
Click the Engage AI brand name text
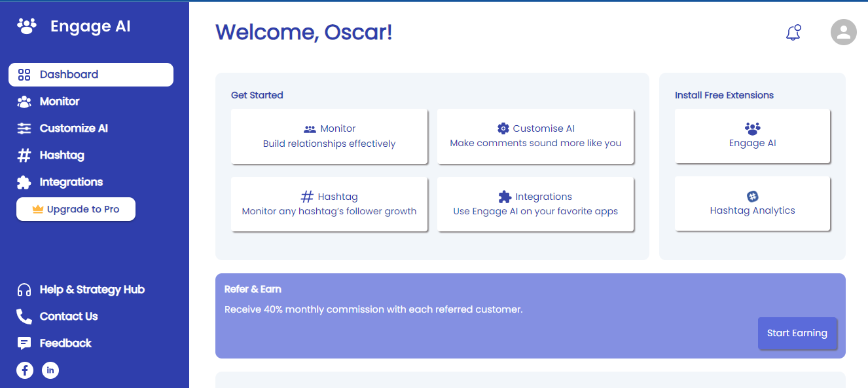[90, 26]
